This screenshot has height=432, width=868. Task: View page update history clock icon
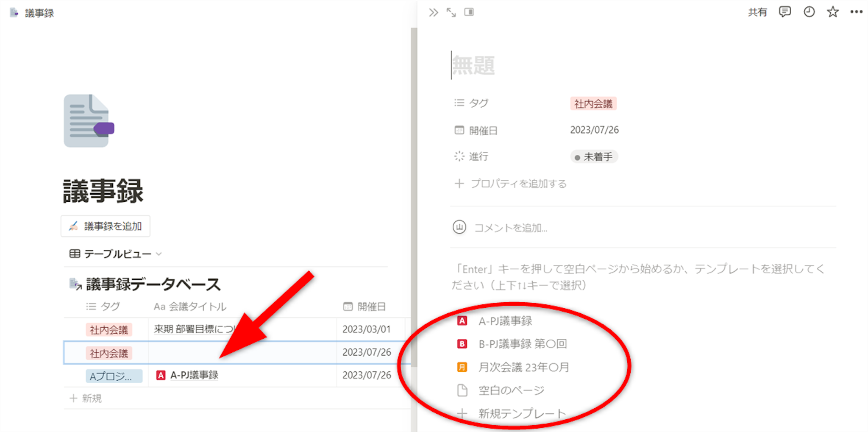[809, 12]
